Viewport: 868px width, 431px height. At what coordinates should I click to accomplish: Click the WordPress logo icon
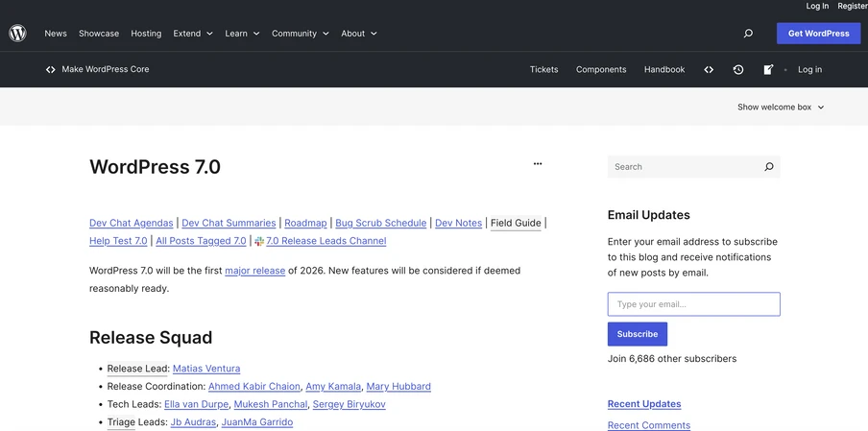17,34
